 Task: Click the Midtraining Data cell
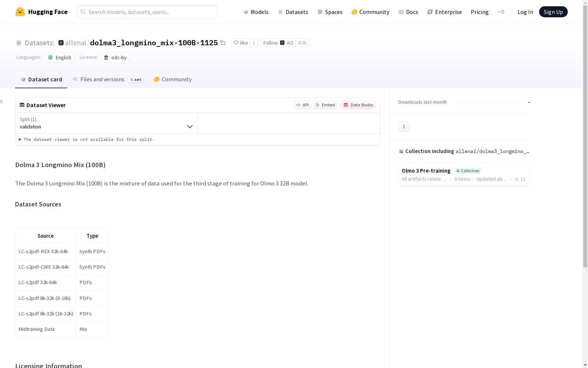(46, 329)
